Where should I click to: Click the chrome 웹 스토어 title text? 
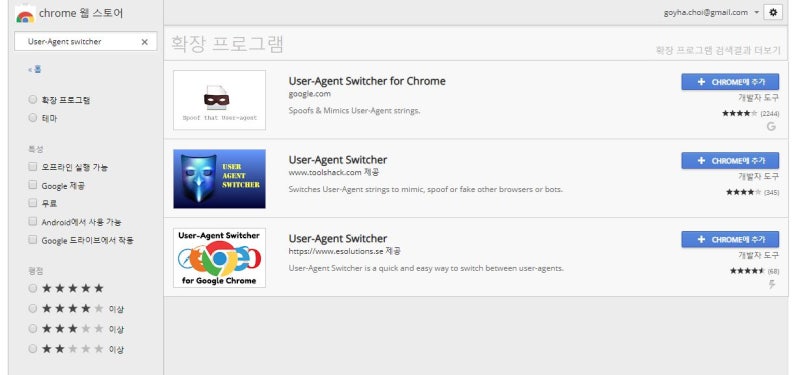[81, 14]
